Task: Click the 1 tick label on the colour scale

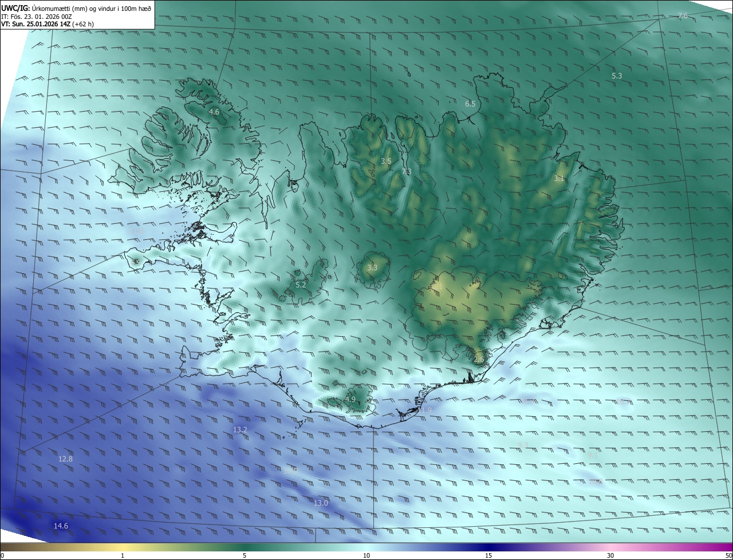Action: pyautogui.click(x=123, y=555)
